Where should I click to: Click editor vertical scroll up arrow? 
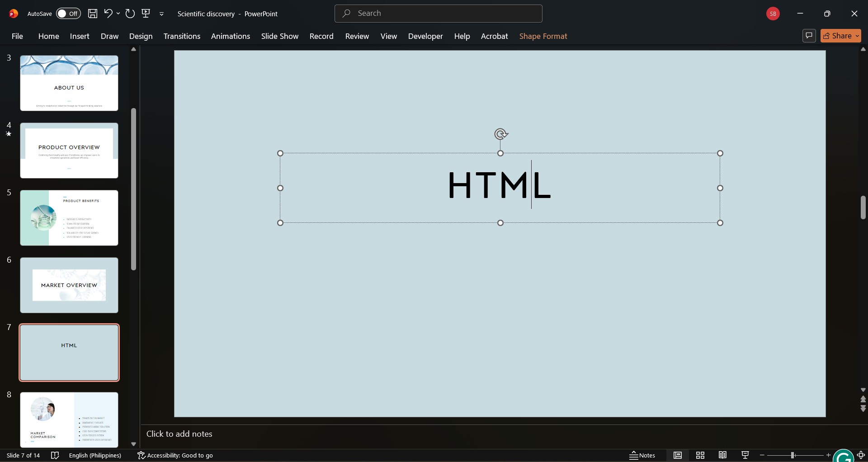[x=863, y=49]
